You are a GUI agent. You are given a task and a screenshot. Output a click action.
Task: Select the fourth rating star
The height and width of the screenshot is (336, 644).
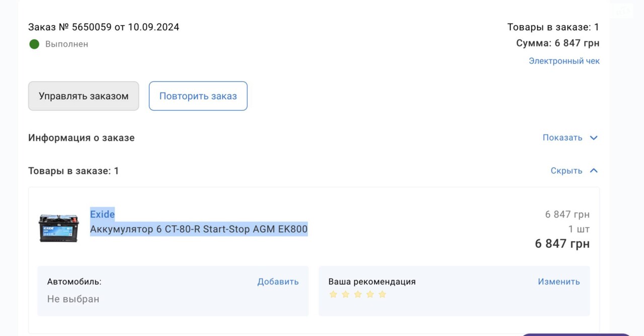pyautogui.click(x=370, y=294)
